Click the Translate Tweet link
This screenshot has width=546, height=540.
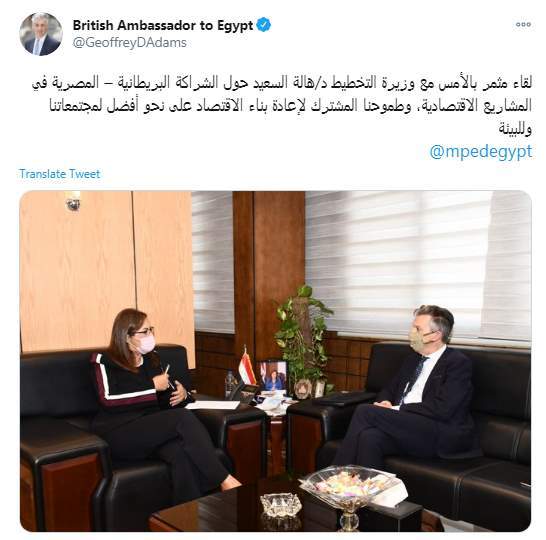tap(60, 174)
